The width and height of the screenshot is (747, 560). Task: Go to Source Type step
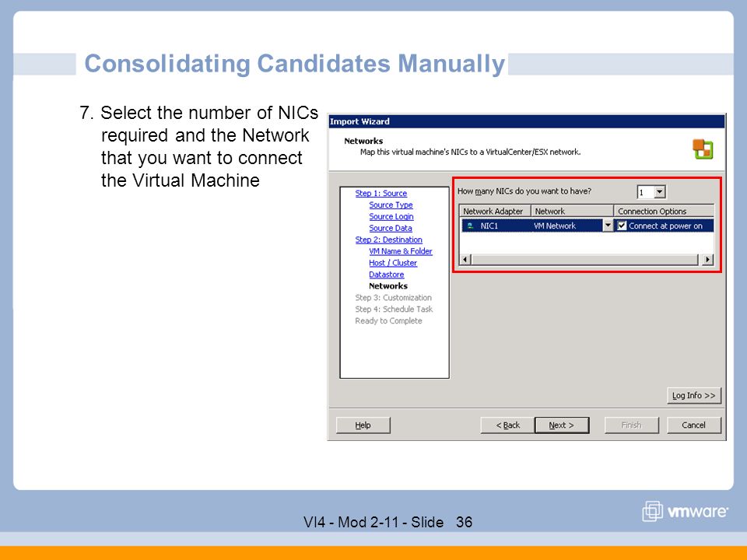391,205
